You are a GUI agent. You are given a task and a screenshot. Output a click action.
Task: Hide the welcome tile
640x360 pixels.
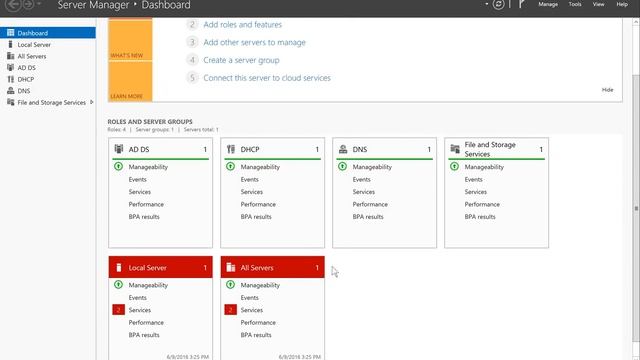607,90
